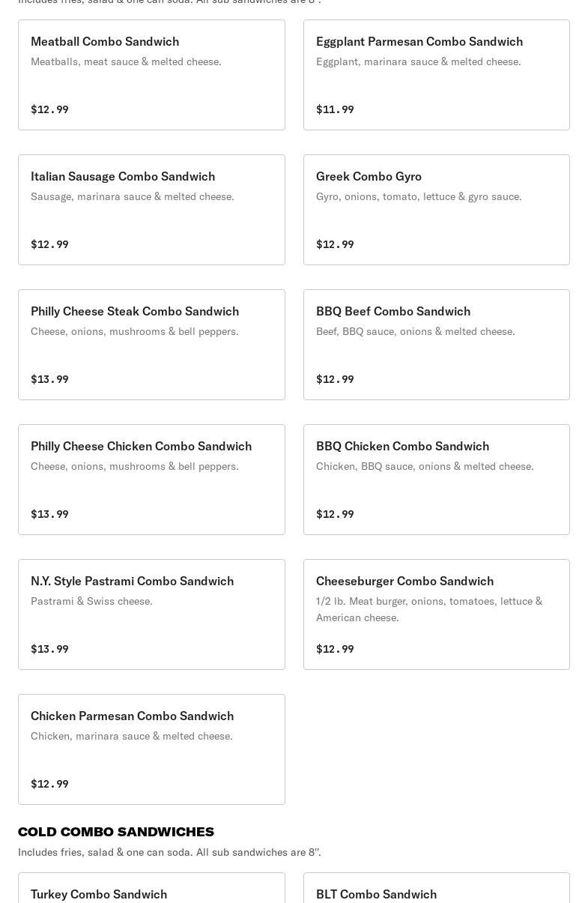Pick the Philly Cheese Chicken Combo Sandwich
The height and width of the screenshot is (903, 588).
point(151,480)
